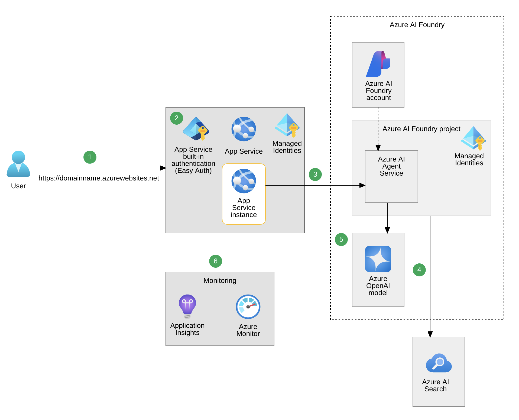Click the 'User' label
The height and width of the screenshot is (420, 519).
pos(18,186)
